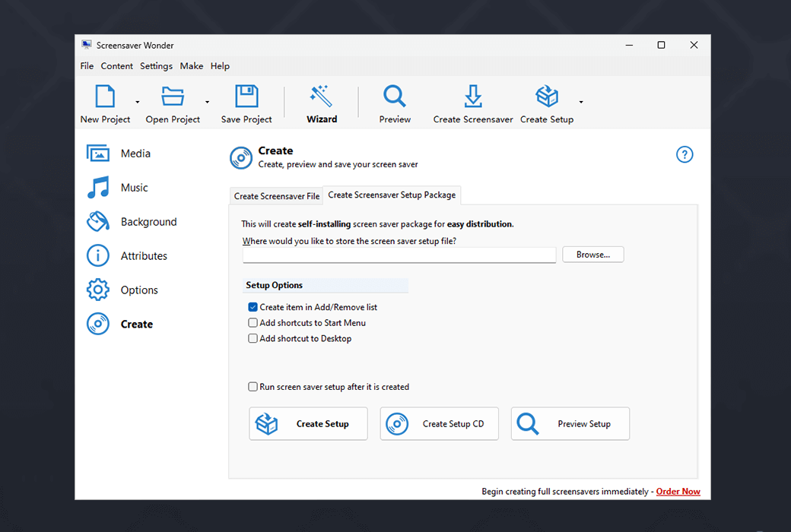Click the New Project toolbar icon
The image size is (791, 532).
click(x=105, y=97)
